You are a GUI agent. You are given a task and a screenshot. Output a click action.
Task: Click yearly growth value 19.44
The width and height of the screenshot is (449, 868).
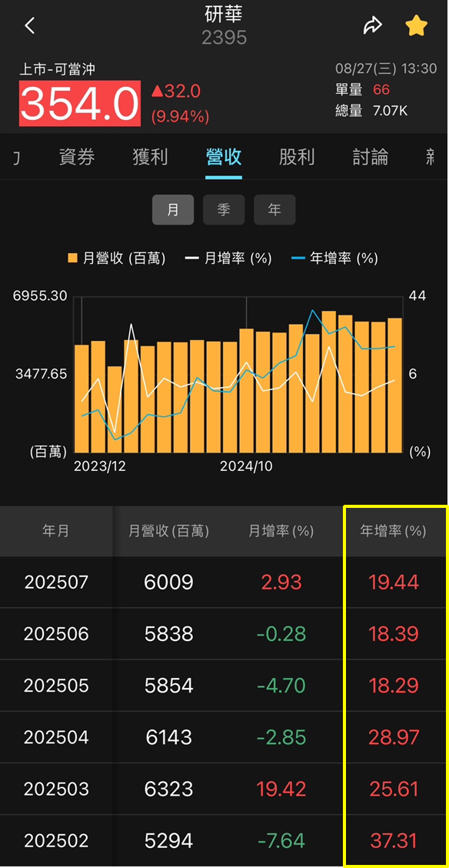393,583
